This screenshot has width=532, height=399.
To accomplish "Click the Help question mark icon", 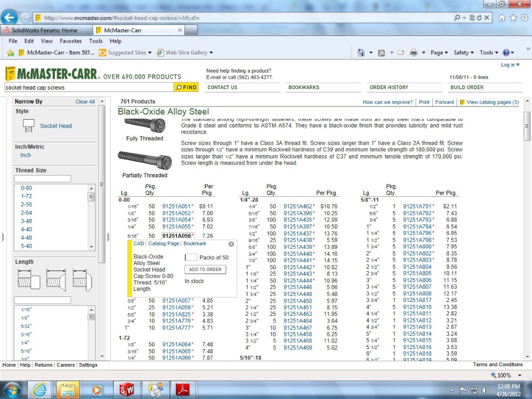I will [506, 53].
